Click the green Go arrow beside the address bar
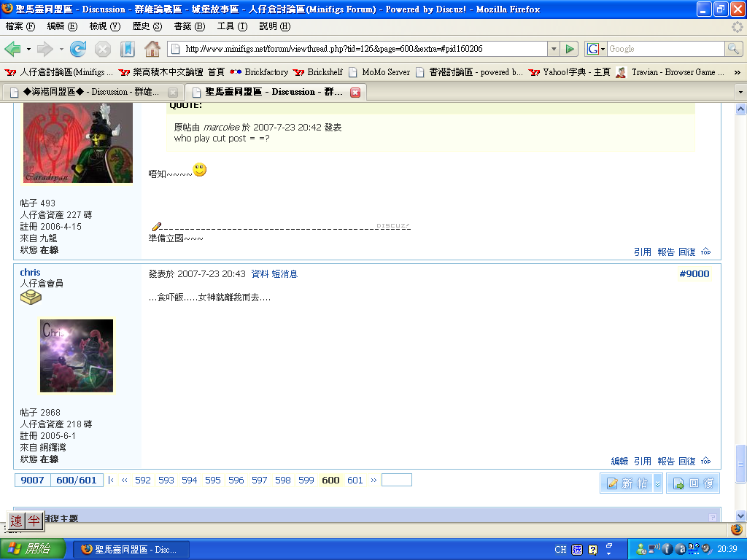 (570, 49)
